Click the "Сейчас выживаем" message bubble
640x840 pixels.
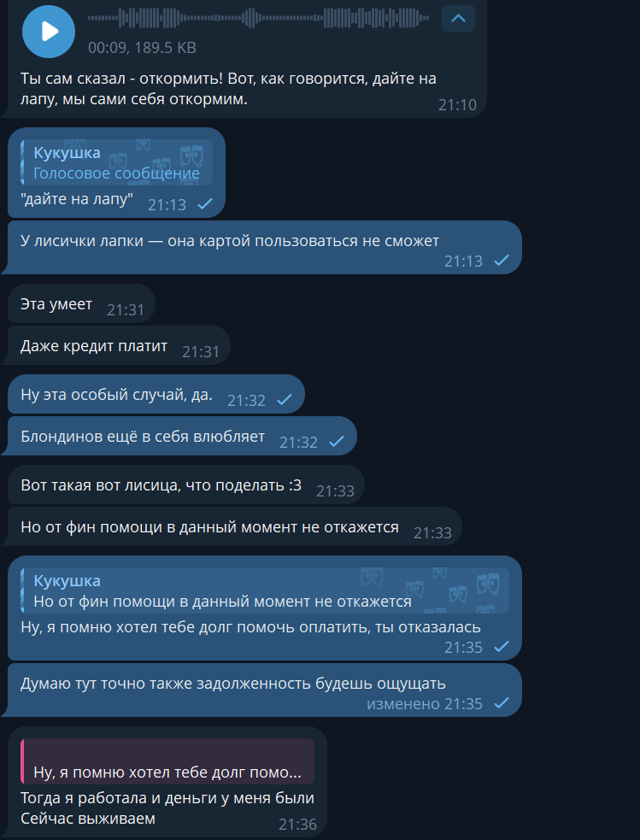(x=167, y=782)
